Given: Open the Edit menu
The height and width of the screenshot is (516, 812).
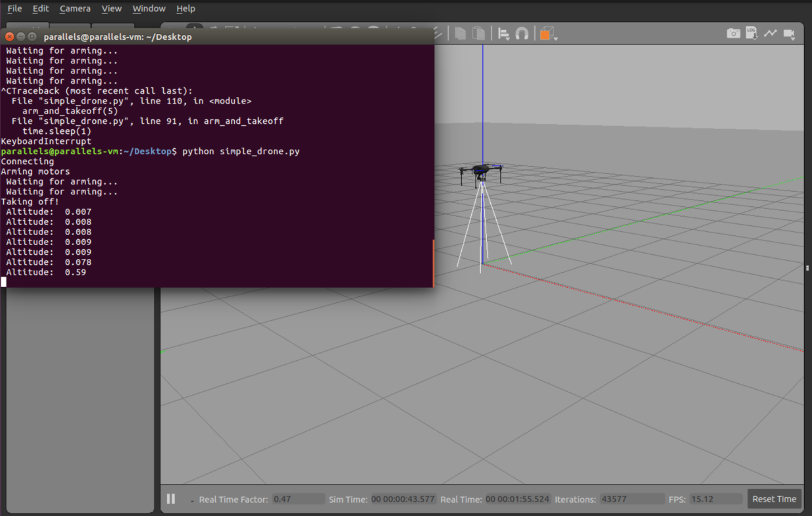Looking at the screenshot, I should click(40, 8).
